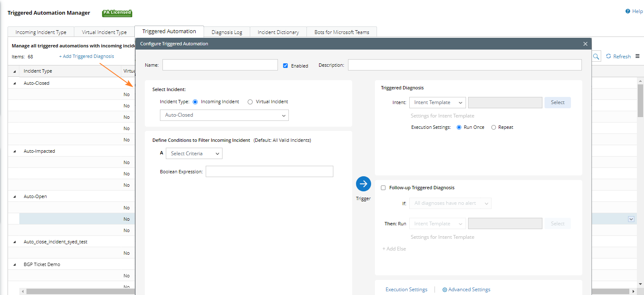Click the Advanced Settings gear icon
This screenshot has width=644, height=295.
click(445, 290)
